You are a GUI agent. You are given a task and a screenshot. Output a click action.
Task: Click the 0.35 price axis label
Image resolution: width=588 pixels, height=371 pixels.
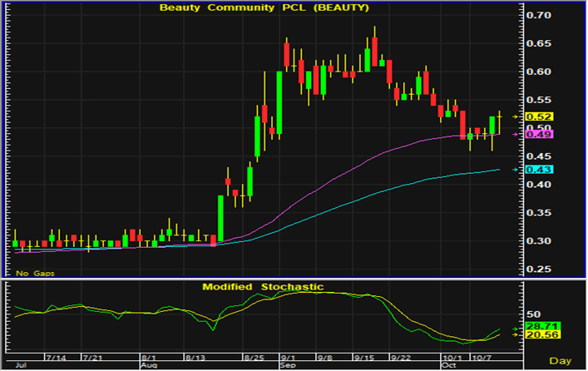coord(541,213)
